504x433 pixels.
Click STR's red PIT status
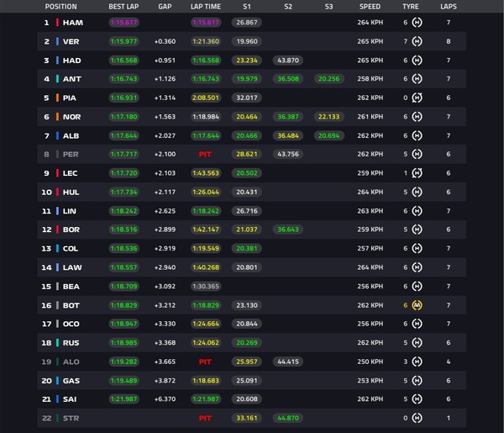(205, 418)
